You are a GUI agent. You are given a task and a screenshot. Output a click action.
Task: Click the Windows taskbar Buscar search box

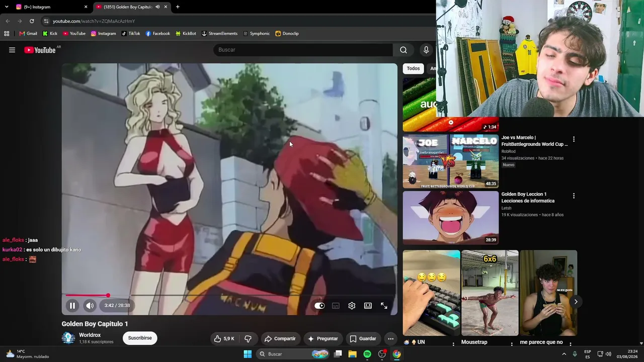coord(293,354)
